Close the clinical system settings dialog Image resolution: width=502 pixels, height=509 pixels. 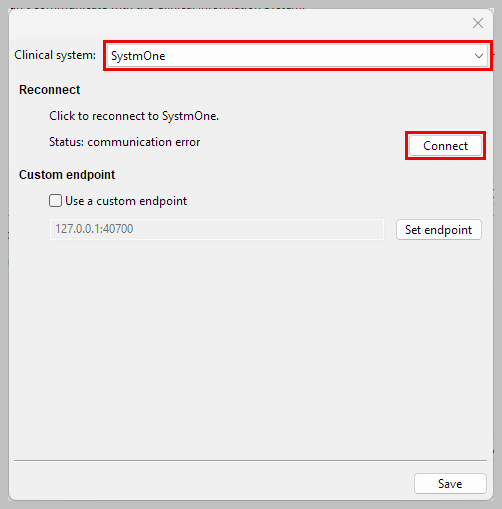click(478, 23)
